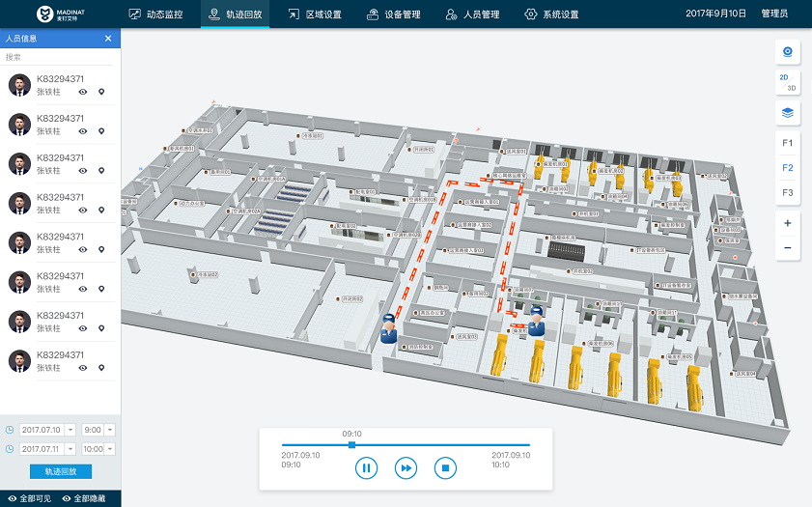Image resolution: width=812 pixels, height=507 pixels.
Task: Stop the trajectory playback
Action: (445, 468)
